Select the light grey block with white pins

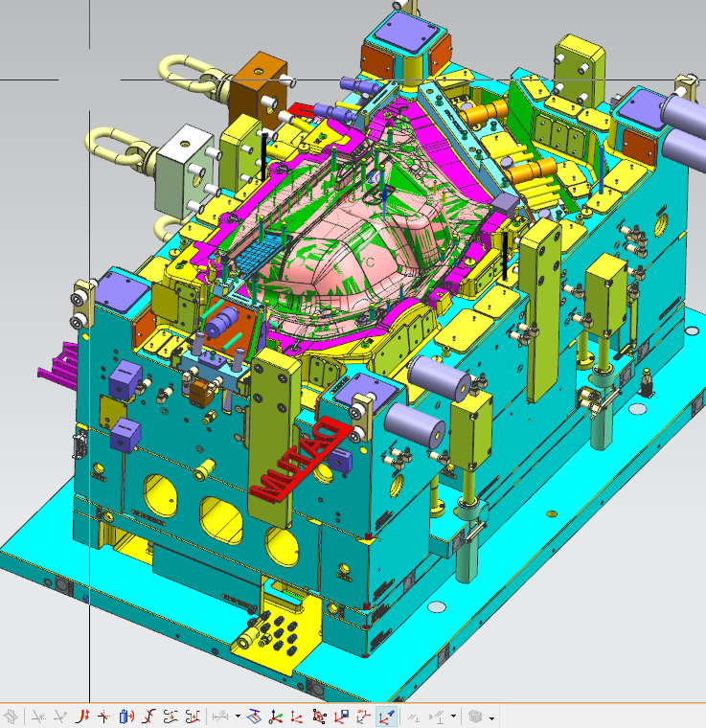[x=183, y=171]
